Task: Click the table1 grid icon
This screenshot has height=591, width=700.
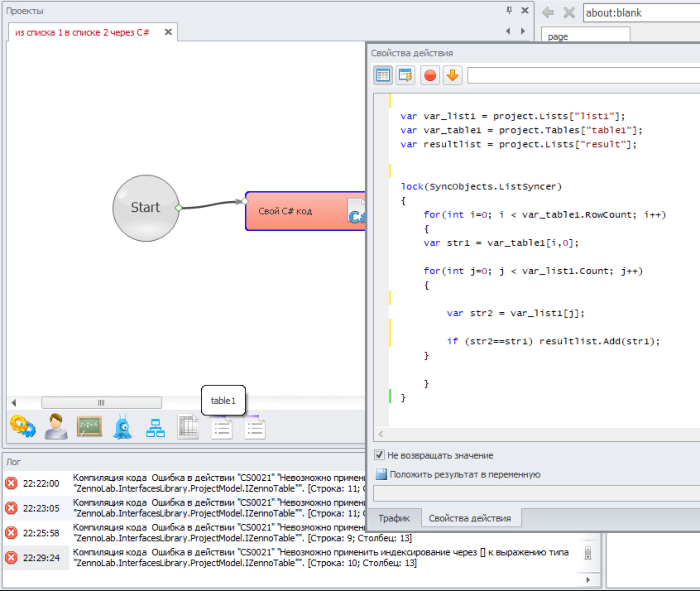Action: coord(188,427)
